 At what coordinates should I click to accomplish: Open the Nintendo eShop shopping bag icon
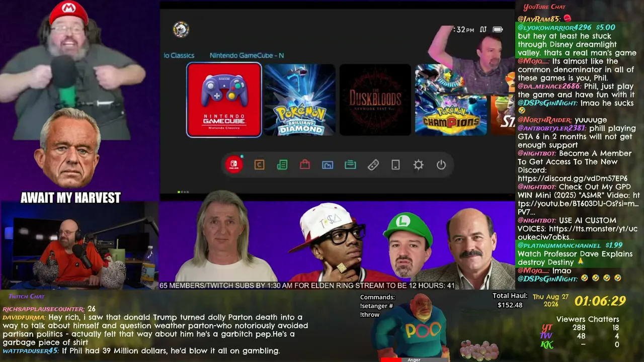click(x=305, y=165)
